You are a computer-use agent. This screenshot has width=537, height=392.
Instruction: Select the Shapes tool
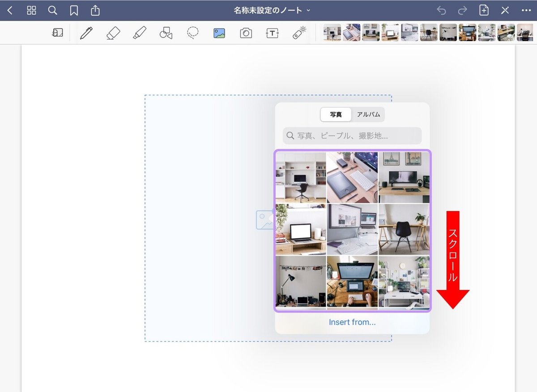point(166,33)
